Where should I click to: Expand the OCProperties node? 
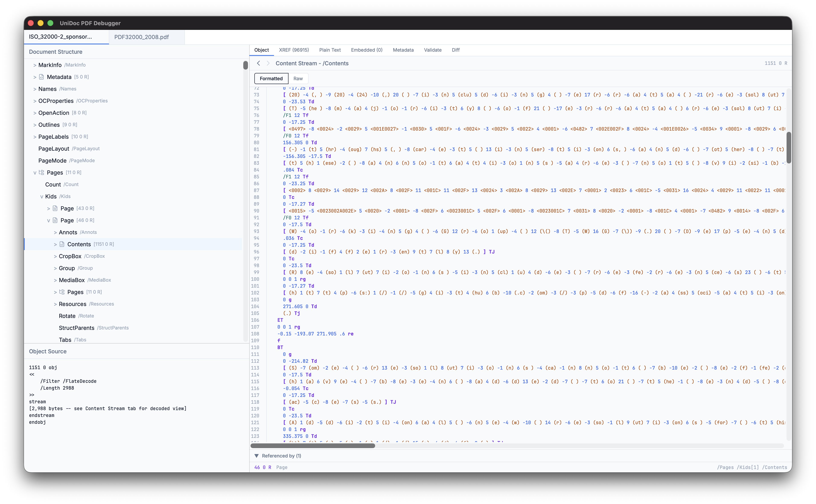pos(35,101)
